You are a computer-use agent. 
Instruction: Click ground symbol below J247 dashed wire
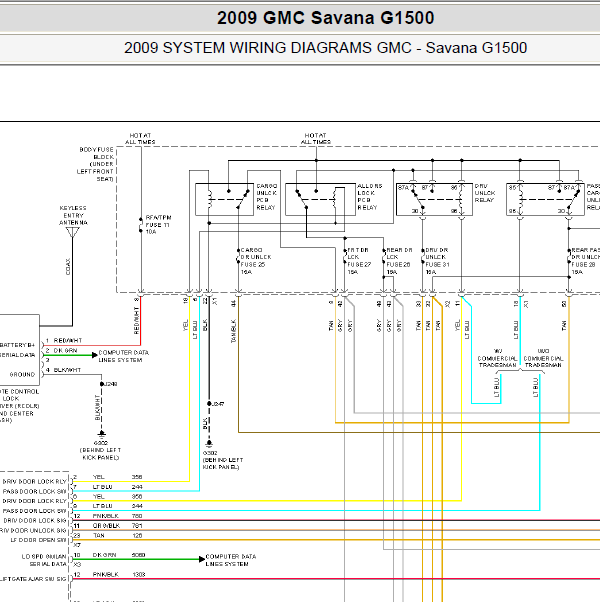pyautogui.click(x=209, y=444)
